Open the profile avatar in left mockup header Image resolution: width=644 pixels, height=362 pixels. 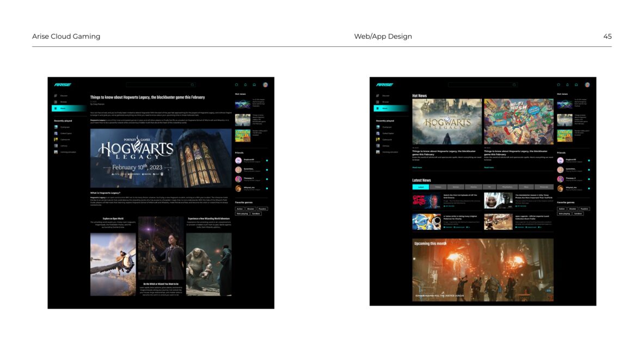click(265, 84)
